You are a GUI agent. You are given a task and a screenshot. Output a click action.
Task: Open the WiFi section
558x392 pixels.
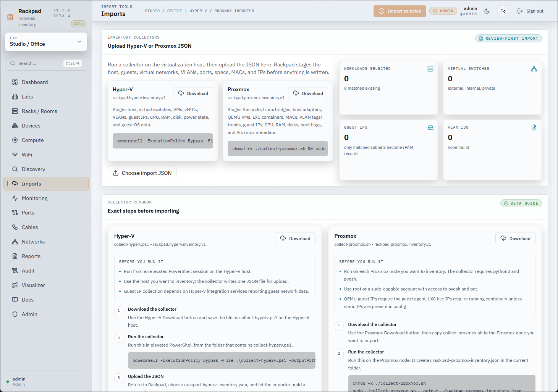click(x=46, y=155)
